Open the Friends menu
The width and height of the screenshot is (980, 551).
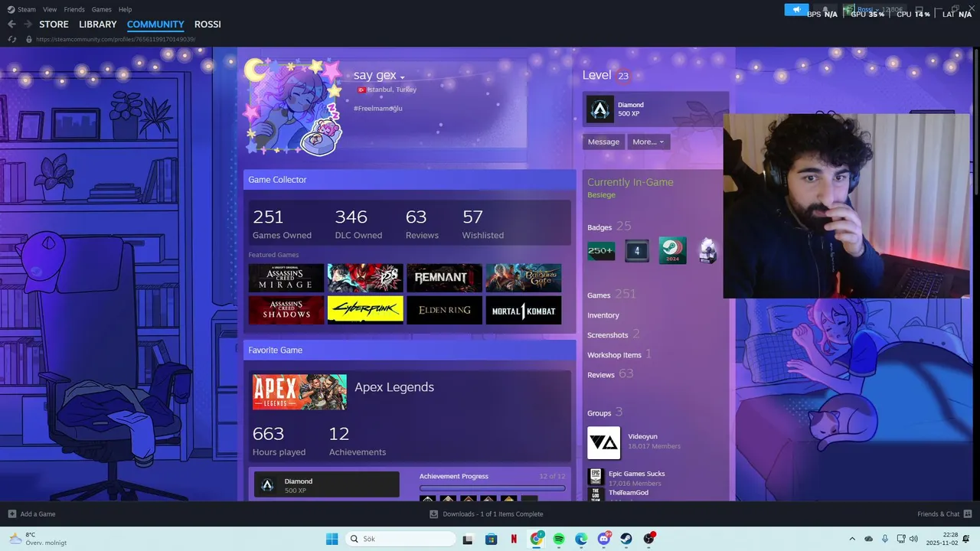pyautogui.click(x=74, y=9)
